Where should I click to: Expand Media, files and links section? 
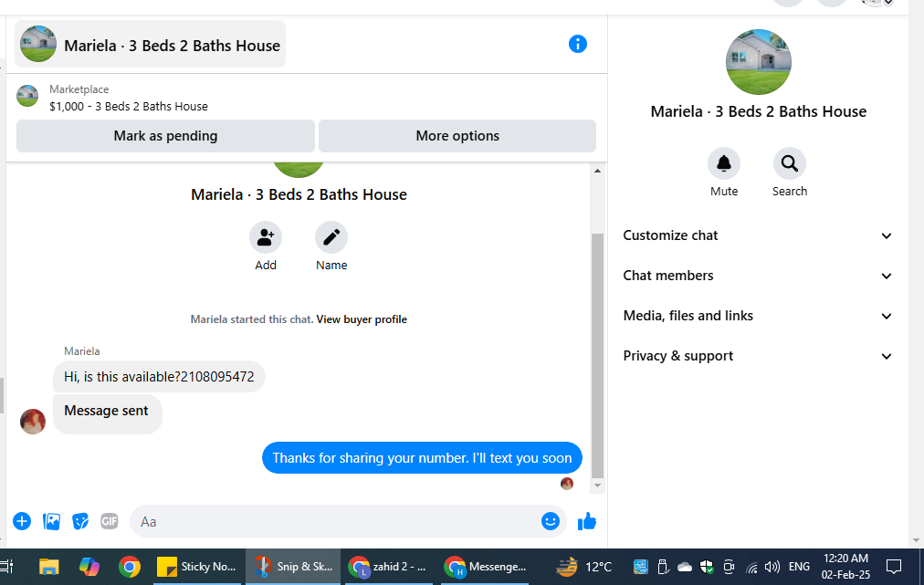(757, 316)
